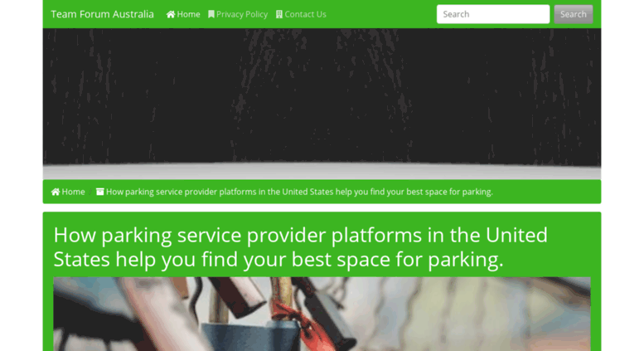
Task: Click the bookmark icon beside Privacy Policy
Action: [211, 14]
